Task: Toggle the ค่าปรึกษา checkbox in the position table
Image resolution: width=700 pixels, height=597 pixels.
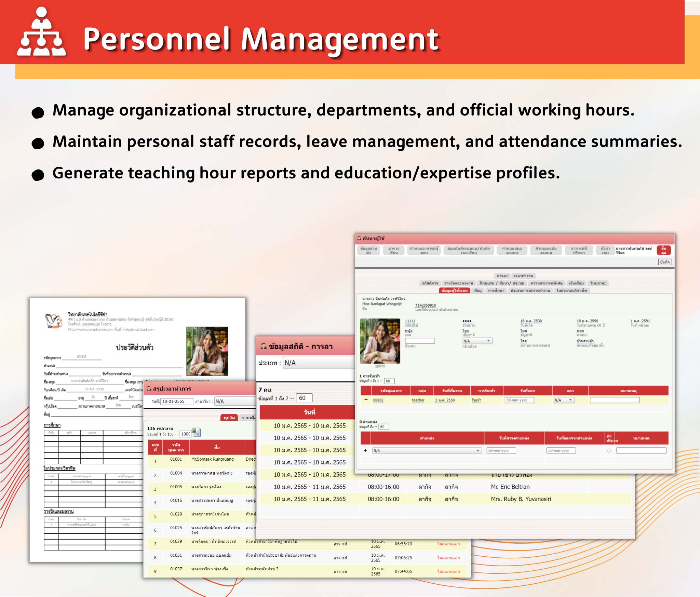Action: point(609,450)
